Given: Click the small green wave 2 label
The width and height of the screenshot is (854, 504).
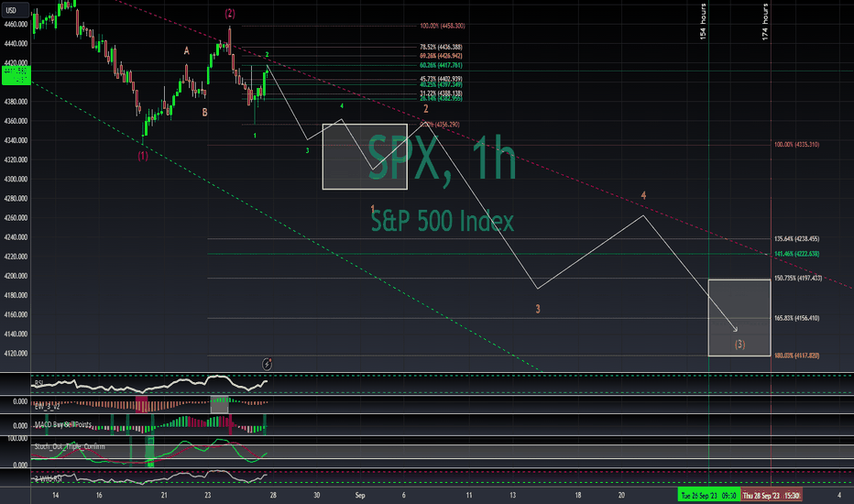Looking at the screenshot, I should coord(267,54).
